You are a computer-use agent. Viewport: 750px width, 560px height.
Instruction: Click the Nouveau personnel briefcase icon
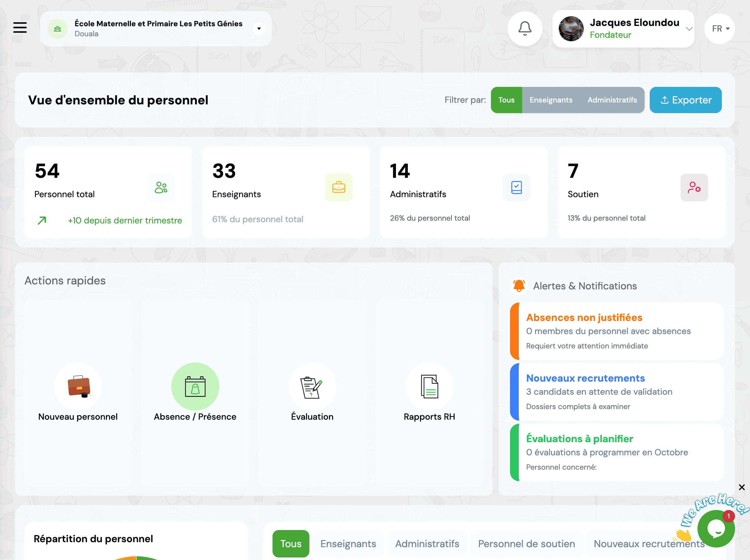(x=77, y=387)
